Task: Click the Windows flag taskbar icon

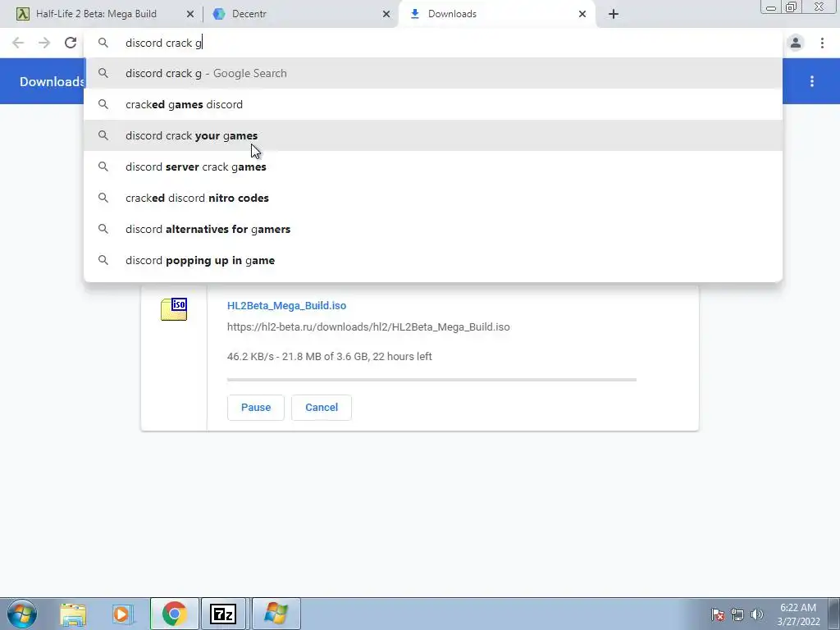Action: click(x=276, y=614)
